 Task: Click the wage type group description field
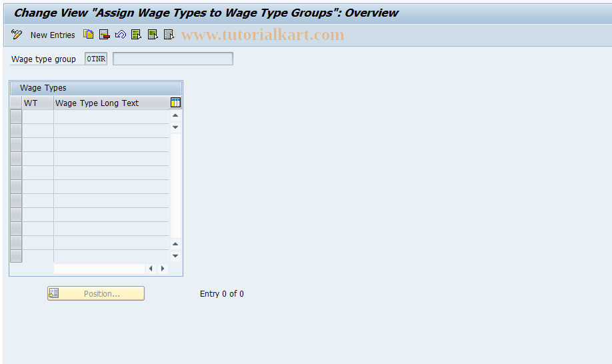point(173,59)
